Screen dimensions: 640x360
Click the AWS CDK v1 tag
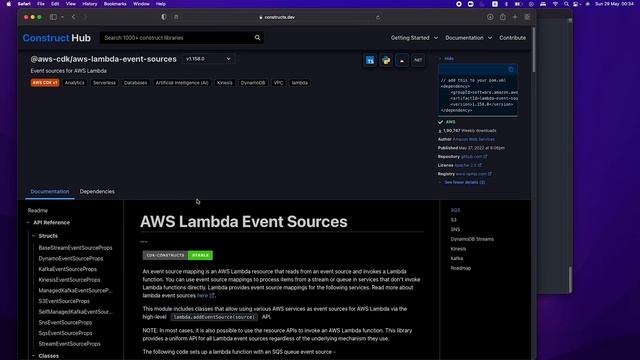(45, 83)
